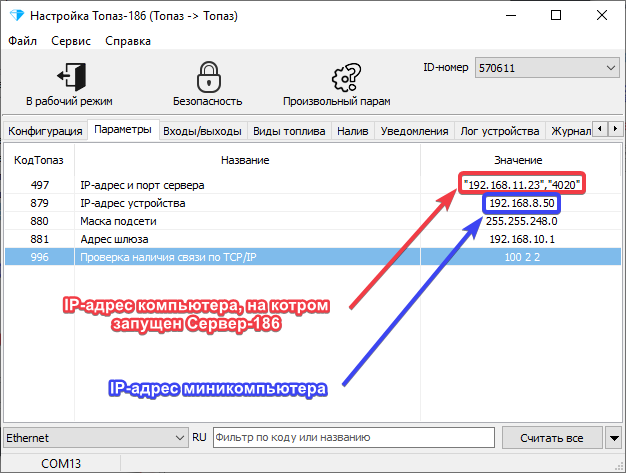Image resolution: width=626 pixels, height=473 pixels.
Task: Click the value 100 2 2
Action: coord(522,257)
